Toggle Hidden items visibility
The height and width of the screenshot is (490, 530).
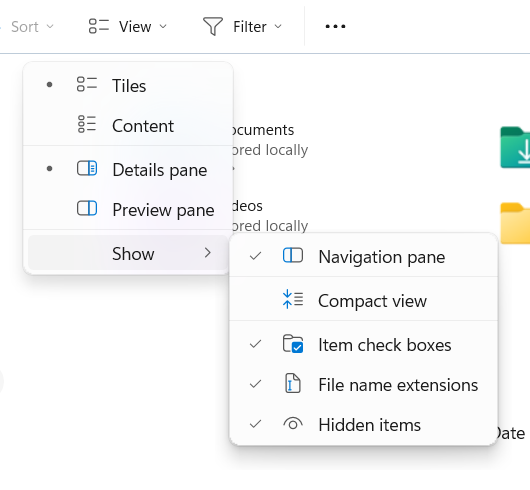[x=364, y=424]
